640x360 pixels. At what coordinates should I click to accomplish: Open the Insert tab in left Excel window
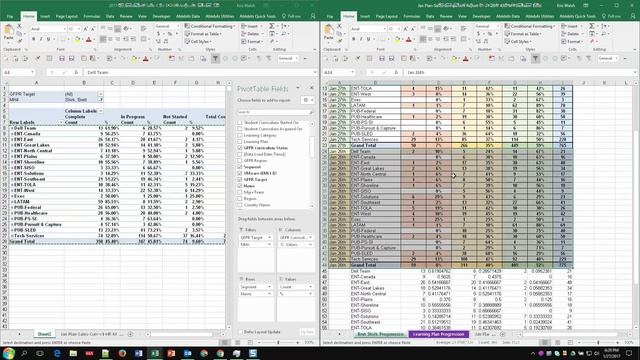[45, 16]
